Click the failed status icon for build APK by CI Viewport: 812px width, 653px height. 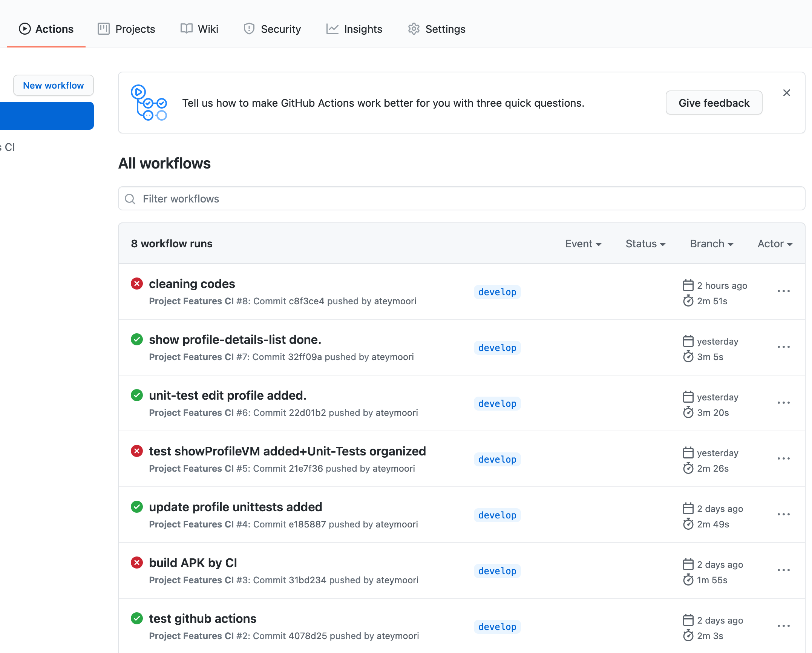(137, 563)
